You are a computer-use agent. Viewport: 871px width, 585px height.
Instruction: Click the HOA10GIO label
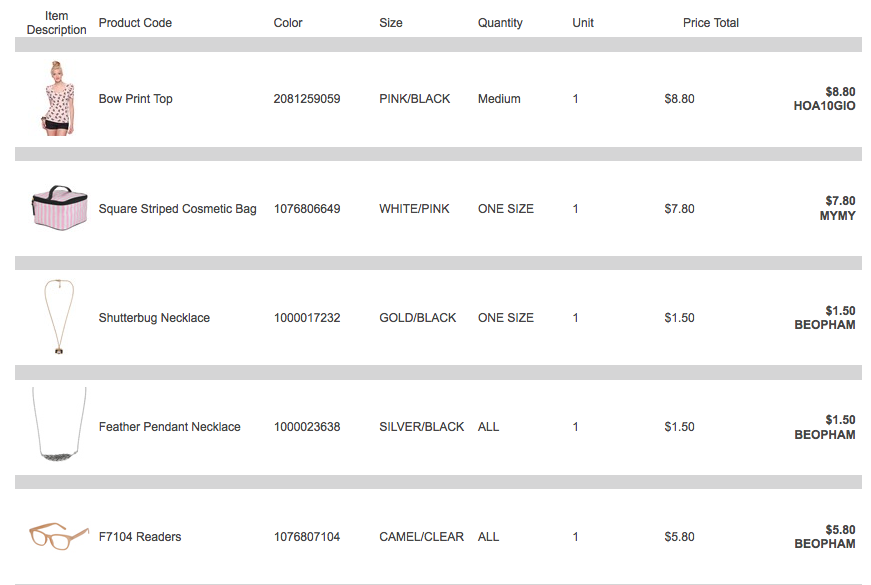click(x=824, y=106)
